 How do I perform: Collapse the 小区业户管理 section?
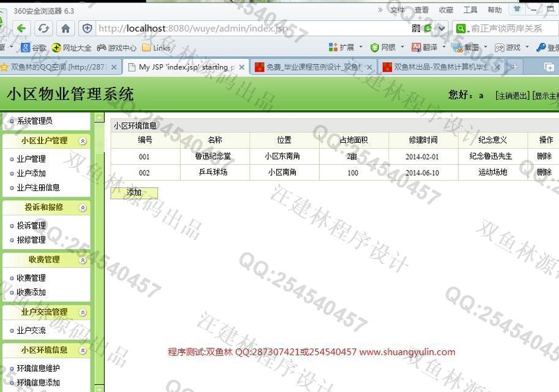point(83,141)
